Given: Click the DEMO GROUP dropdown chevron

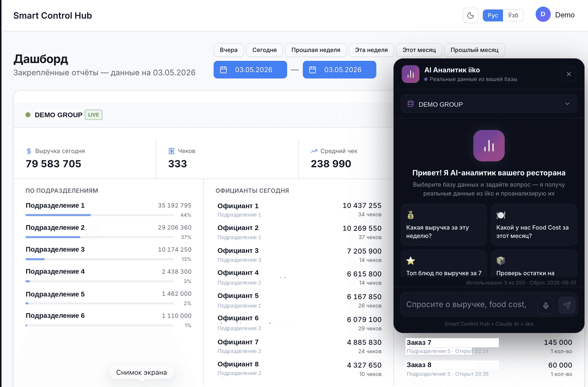Looking at the screenshot, I should (x=567, y=104).
